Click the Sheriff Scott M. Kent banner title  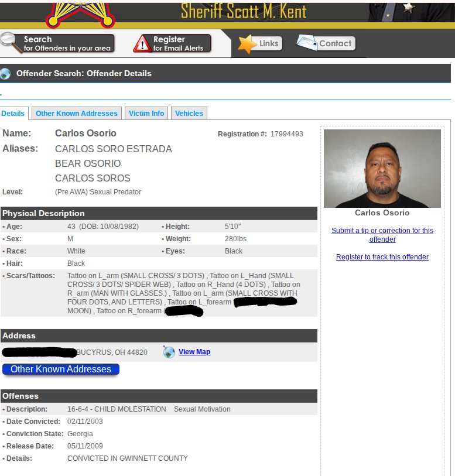244,12
